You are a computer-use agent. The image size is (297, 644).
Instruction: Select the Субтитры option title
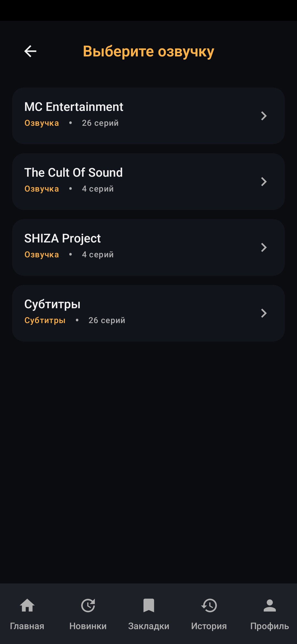(52, 304)
